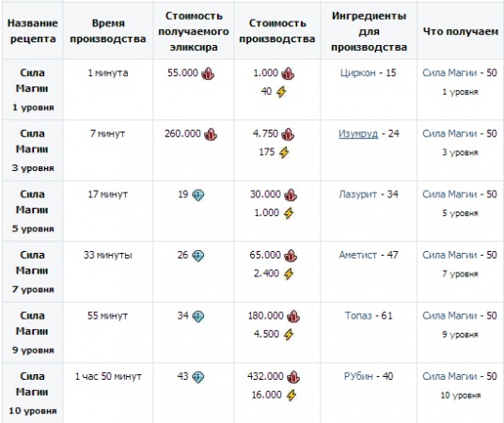Open the Лазурит ingredient link
The height and width of the screenshot is (423, 504).
pyautogui.click(x=357, y=195)
